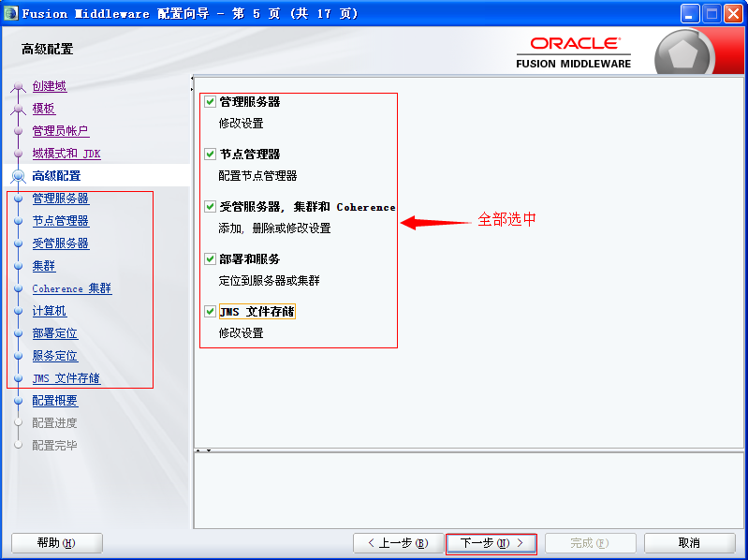Click the 配置节点管理器 description text
Viewport: 748px width, 560px height.
point(257,176)
